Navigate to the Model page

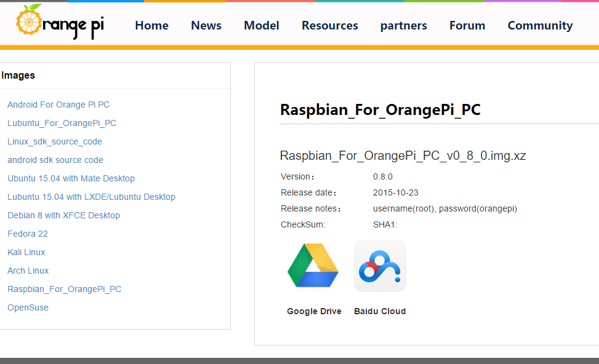[261, 25]
